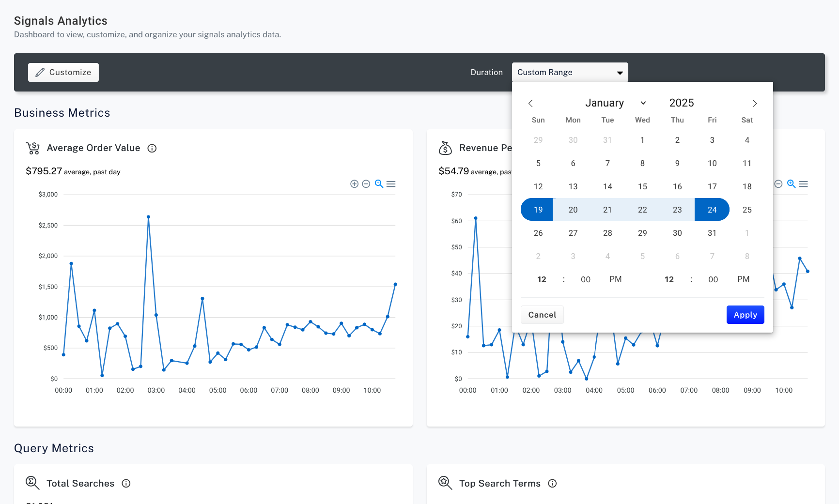
Task: Click the Revenue money bag icon
Action: tap(445, 148)
